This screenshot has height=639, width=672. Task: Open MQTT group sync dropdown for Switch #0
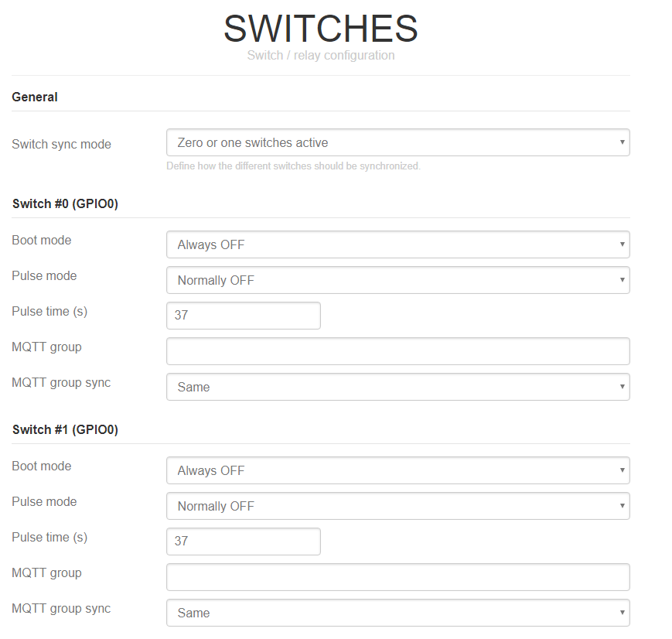(x=397, y=387)
